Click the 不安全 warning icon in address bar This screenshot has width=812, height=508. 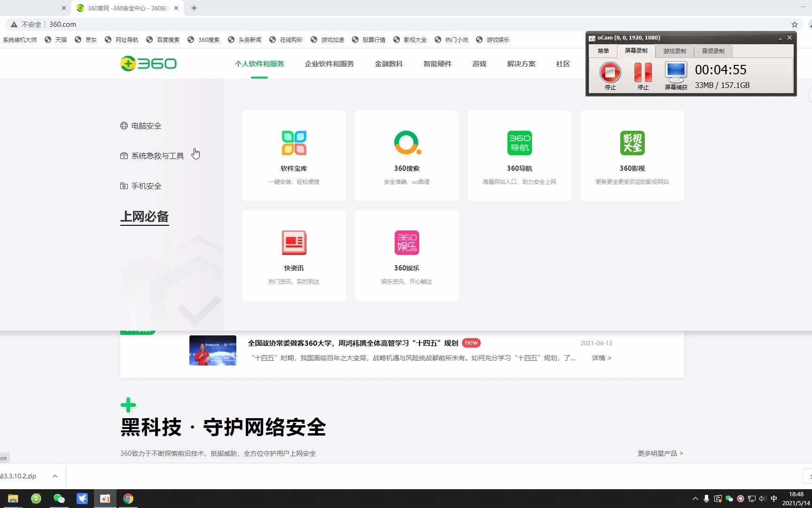(14, 24)
